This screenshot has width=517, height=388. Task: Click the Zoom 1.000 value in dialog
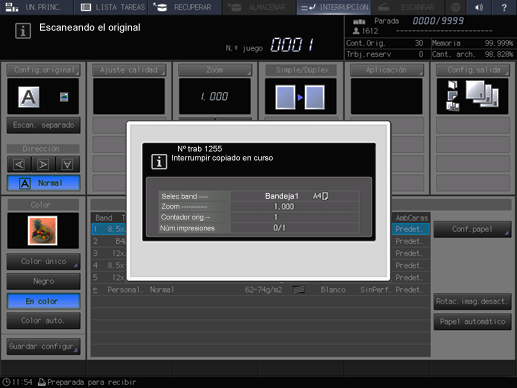[284, 207]
